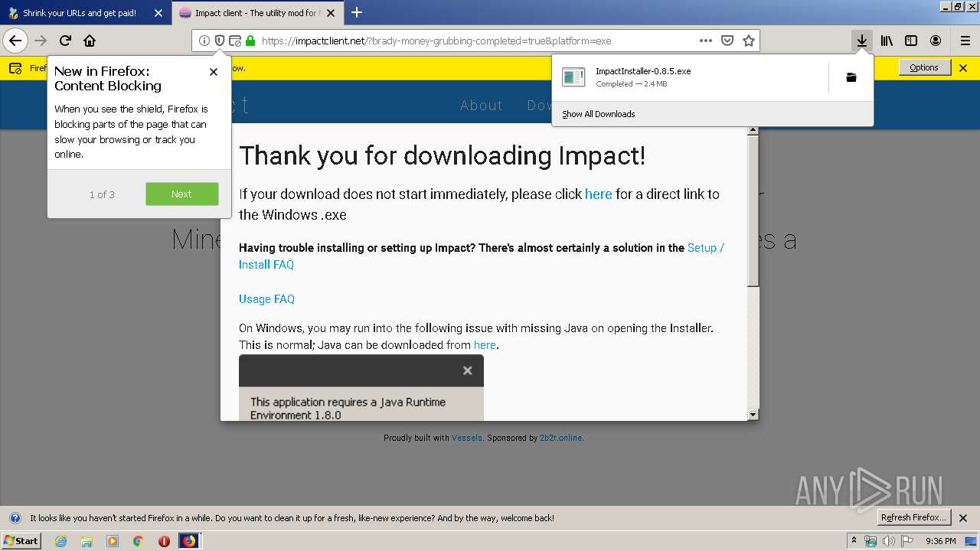
Task: Open the volume tray icon
Action: [888, 541]
